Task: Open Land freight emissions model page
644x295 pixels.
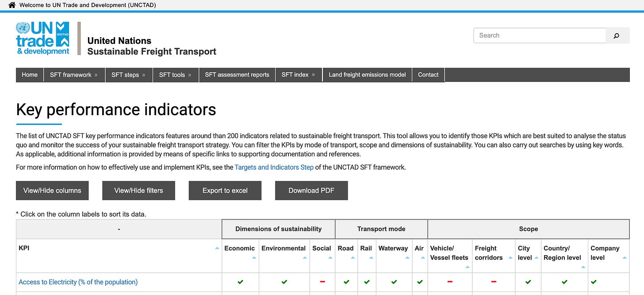Action: pyautogui.click(x=367, y=75)
